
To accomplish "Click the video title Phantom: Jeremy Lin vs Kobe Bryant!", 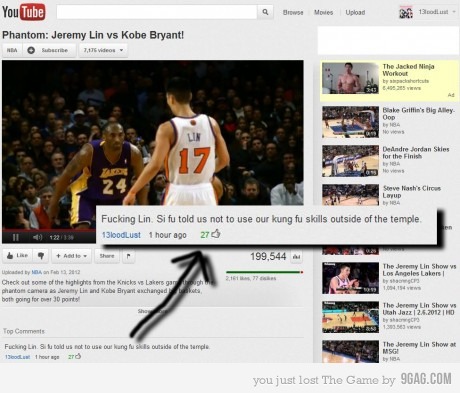I will pos(93,35).
